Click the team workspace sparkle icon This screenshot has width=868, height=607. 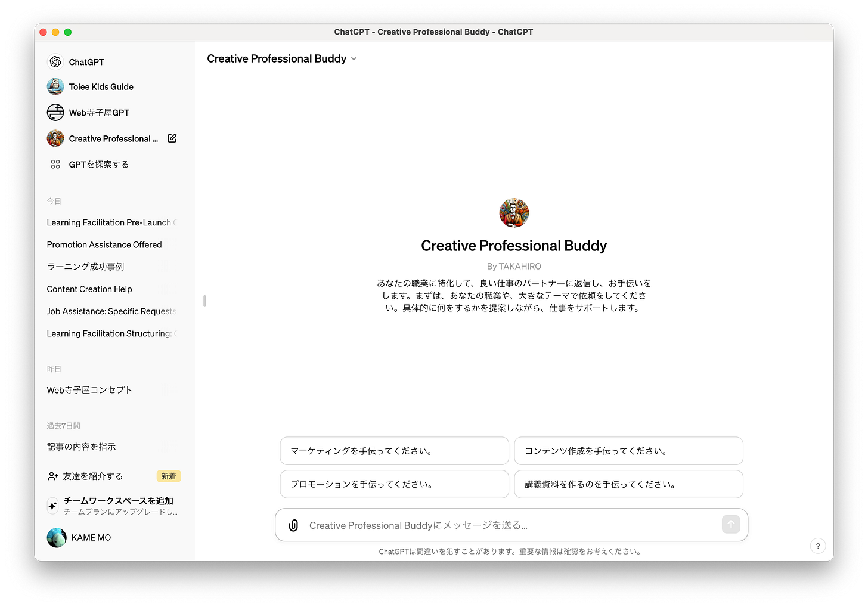point(53,506)
